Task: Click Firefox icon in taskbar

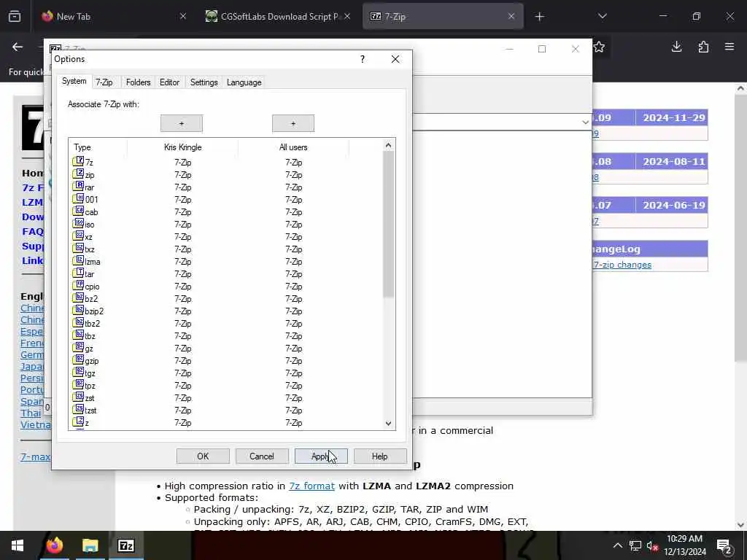Action: (x=54, y=545)
